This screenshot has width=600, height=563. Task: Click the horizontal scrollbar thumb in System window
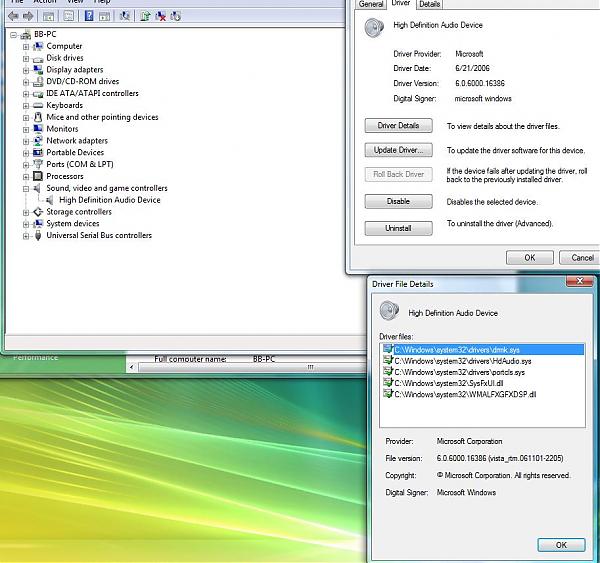coord(252,367)
